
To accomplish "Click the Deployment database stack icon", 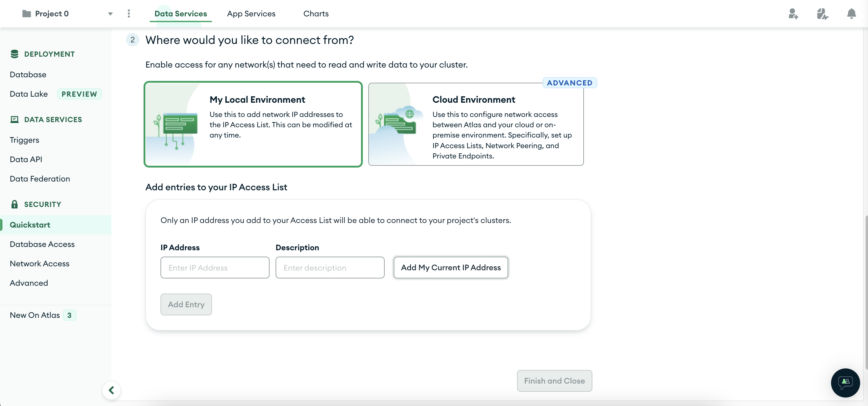I will point(15,54).
